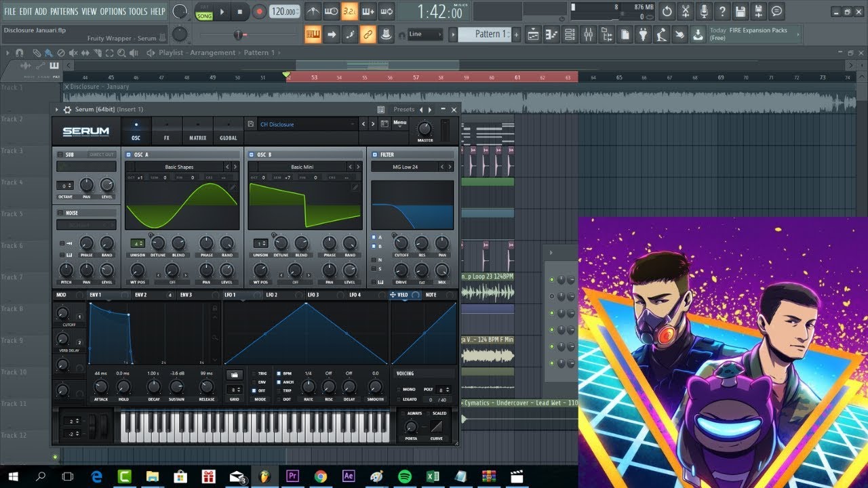Open help with question mark icon

pos(722,11)
